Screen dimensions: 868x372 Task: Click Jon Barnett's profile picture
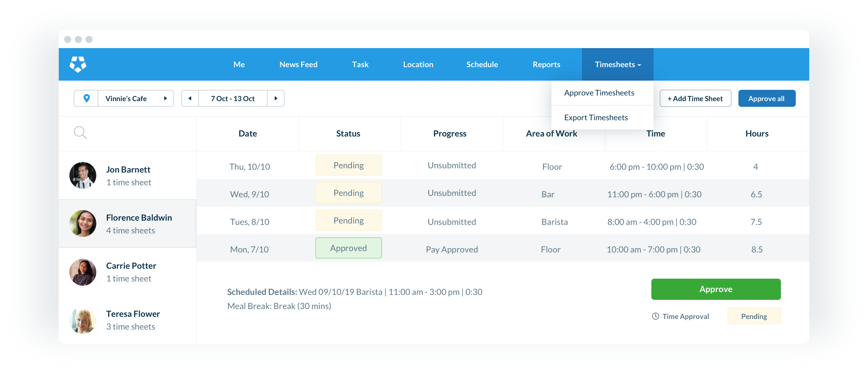point(82,175)
